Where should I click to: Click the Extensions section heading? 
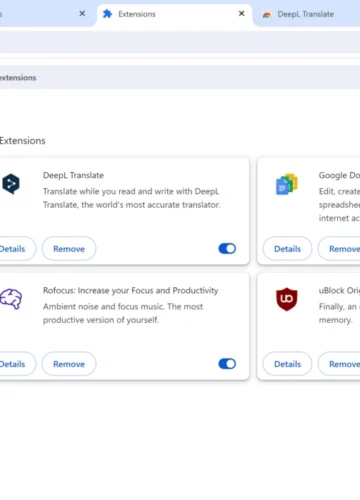pos(22,141)
